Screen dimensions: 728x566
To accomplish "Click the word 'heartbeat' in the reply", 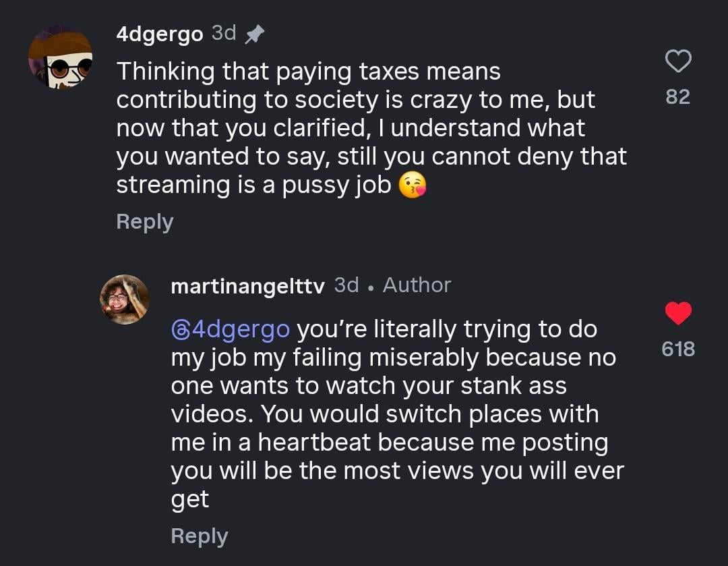I will (x=315, y=443).
